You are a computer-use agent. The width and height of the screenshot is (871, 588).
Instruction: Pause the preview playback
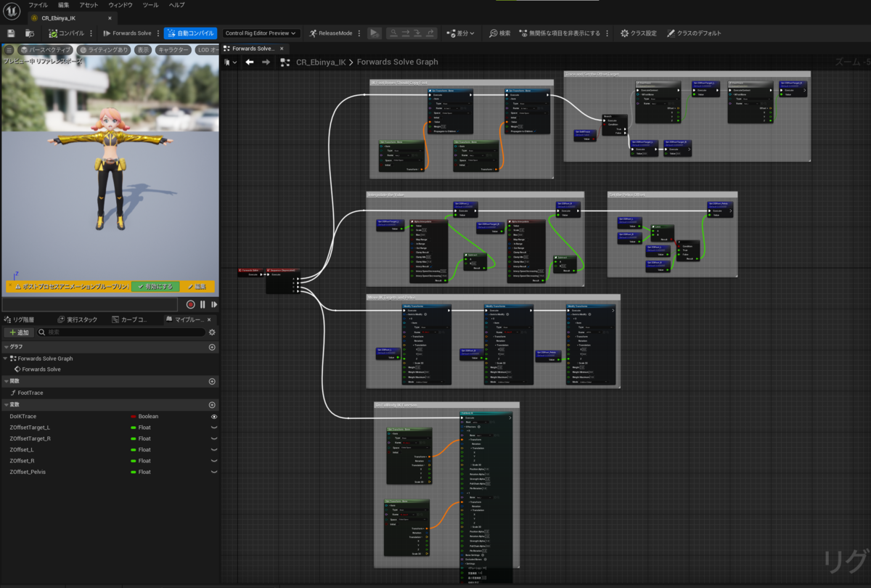tap(203, 305)
